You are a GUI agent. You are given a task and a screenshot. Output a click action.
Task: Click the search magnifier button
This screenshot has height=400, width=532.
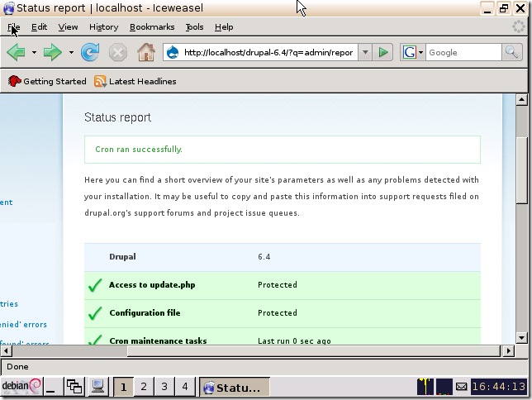[x=511, y=52]
